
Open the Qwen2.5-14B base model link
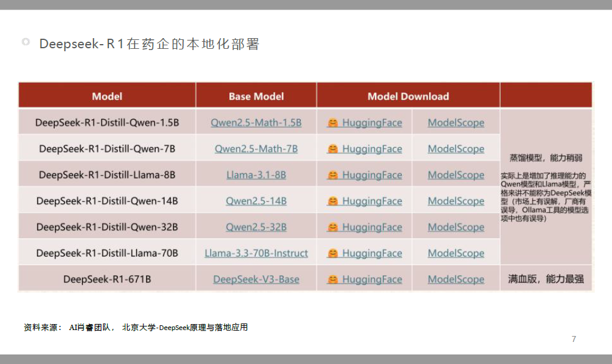click(256, 201)
